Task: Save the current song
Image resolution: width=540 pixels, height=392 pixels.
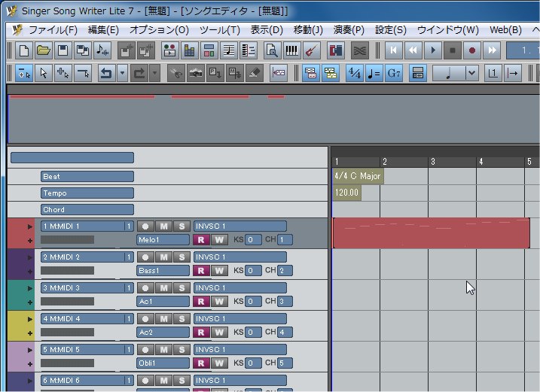Action: point(63,50)
